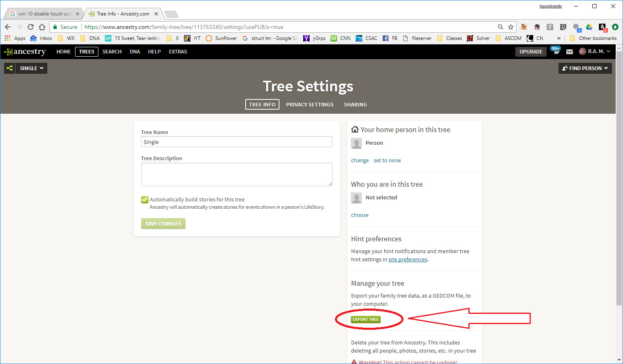This screenshot has width=623, height=364.
Task: Open the Evernote elephant extension icon
Action: tap(537, 27)
